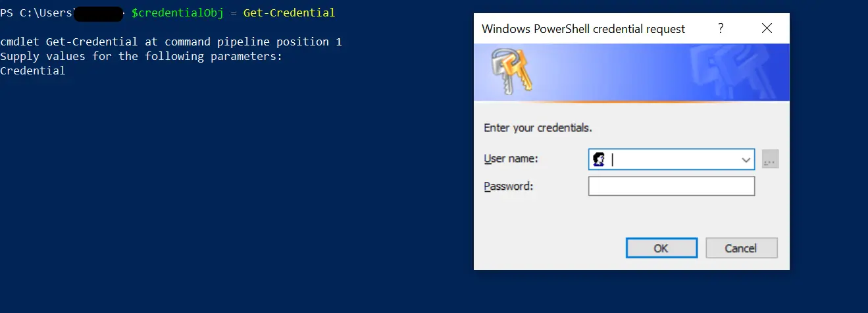Expand the User name dropdown arrow

746,159
